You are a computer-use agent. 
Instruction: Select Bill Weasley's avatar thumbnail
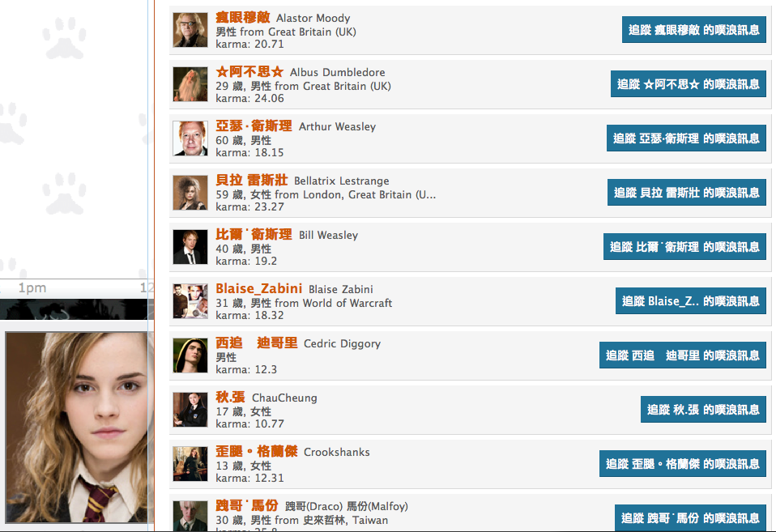(x=190, y=247)
